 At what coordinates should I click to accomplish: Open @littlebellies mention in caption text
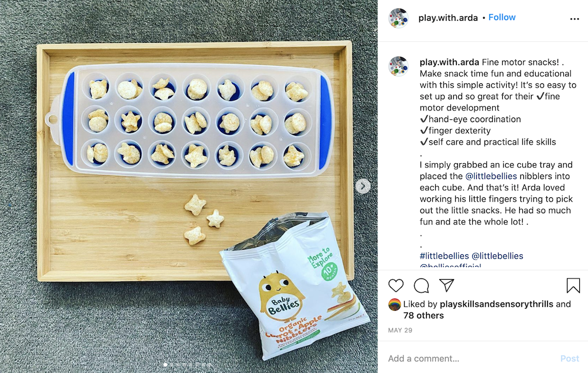[491, 176]
